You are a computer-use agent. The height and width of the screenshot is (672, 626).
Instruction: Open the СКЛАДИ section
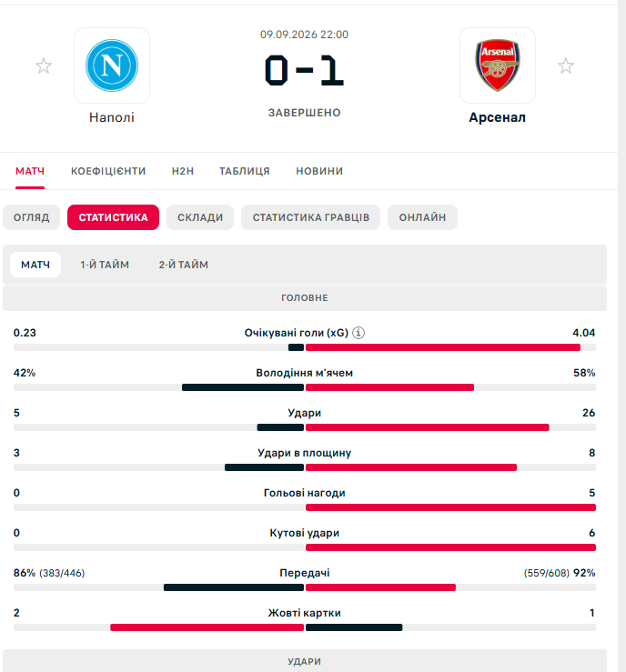[x=200, y=217]
